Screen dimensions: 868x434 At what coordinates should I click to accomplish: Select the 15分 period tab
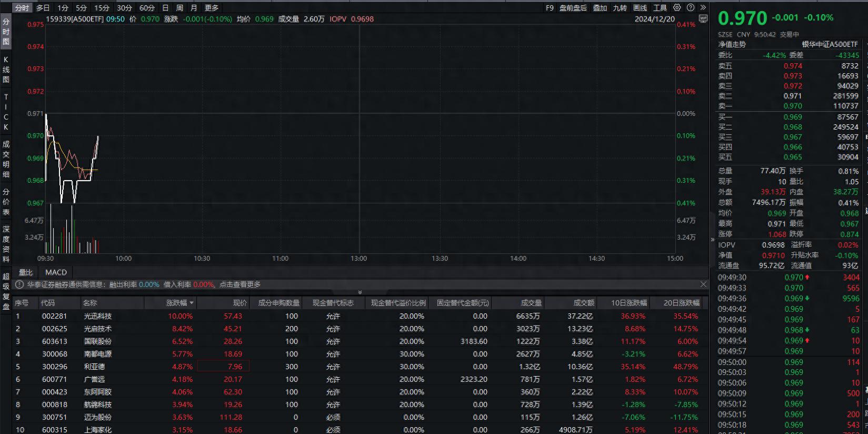[x=102, y=8]
